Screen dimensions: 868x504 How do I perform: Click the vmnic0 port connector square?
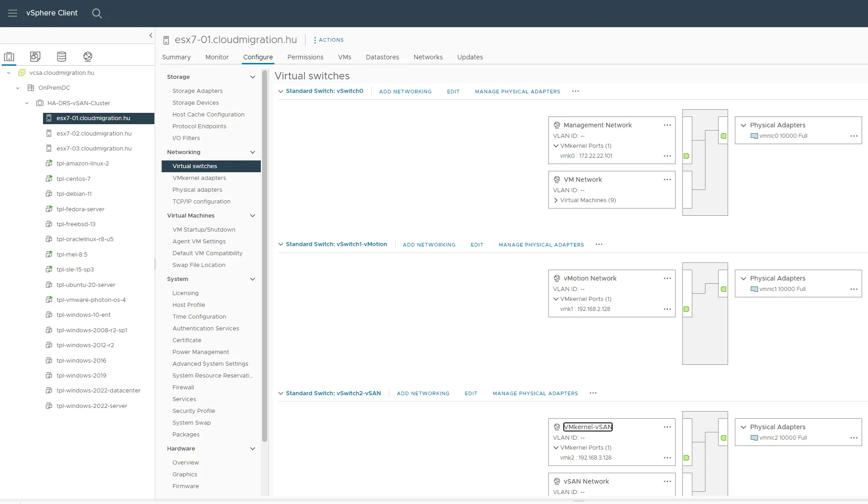tap(724, 136)
